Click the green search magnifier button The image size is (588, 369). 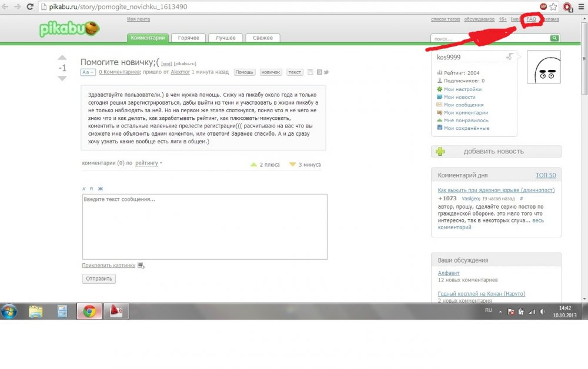pyautogui.click(x=554, y=38)
